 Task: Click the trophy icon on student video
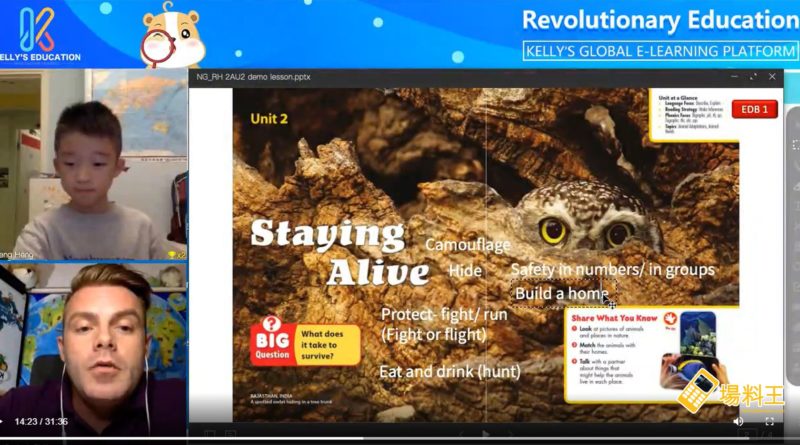click(x=171, y=254)
